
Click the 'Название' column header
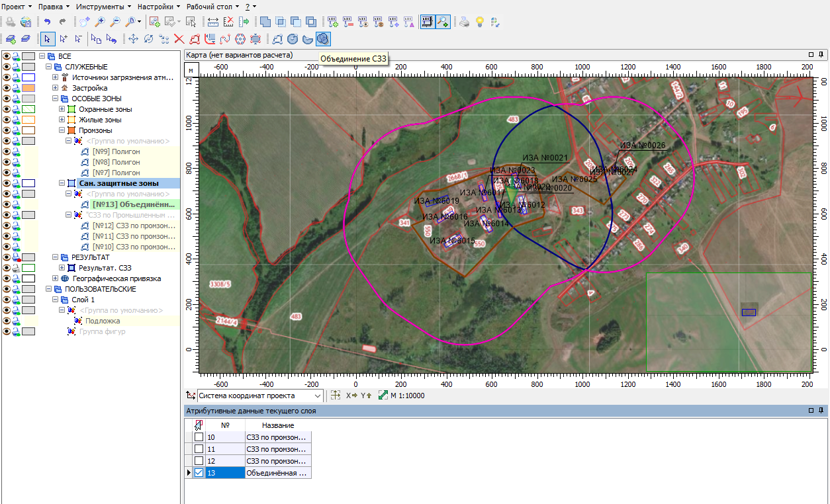click(278, 425)
